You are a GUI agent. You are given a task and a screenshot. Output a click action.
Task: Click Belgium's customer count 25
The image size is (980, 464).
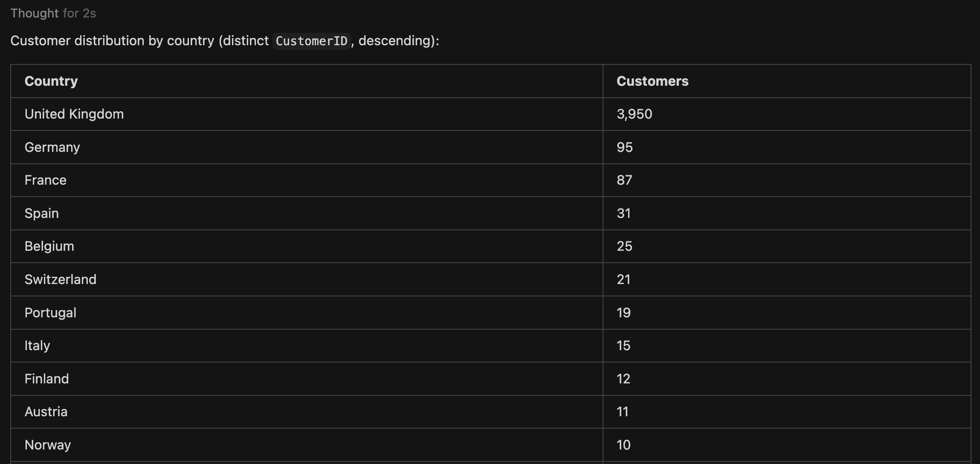[624, 246]
